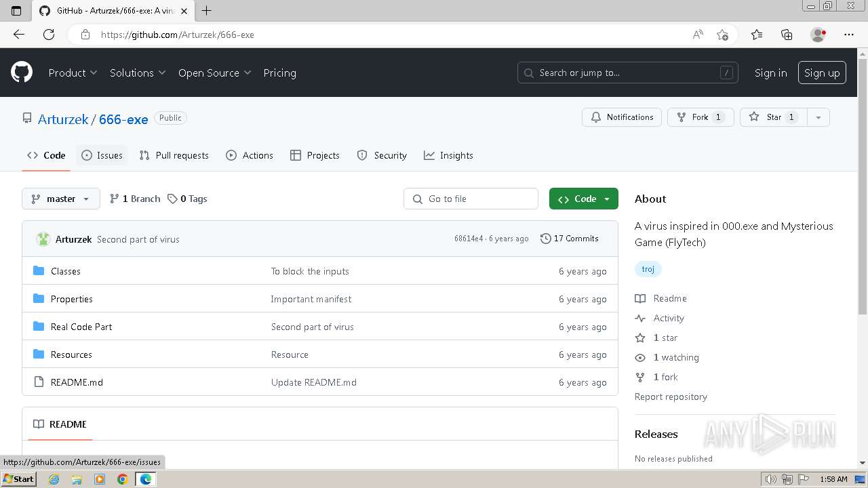Switch to the Insights tab

448,155
